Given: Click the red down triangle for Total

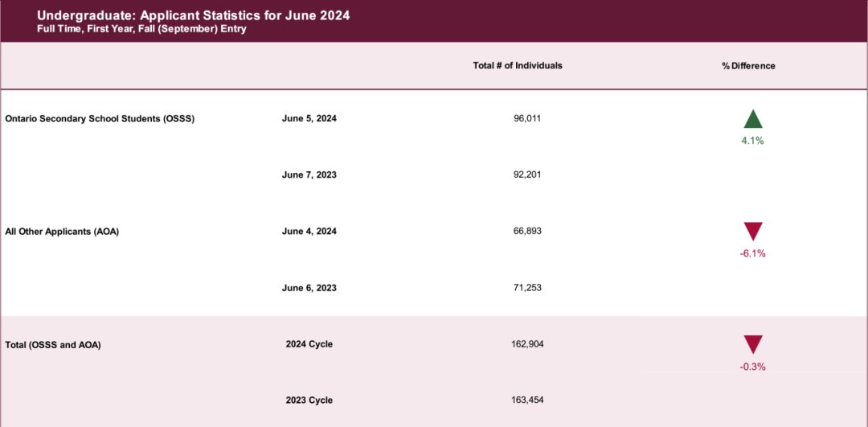Looking at the screenshot, I should click(x=753, y=344).
